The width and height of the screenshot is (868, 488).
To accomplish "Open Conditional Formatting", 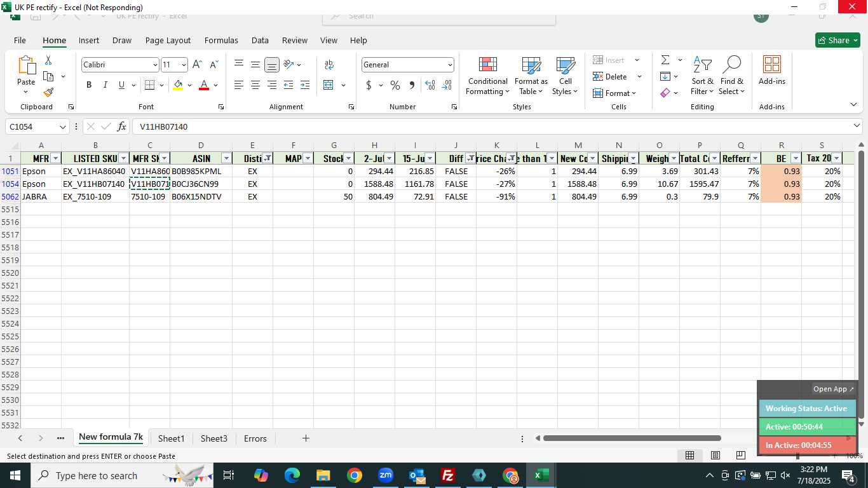I will [487, 75].
